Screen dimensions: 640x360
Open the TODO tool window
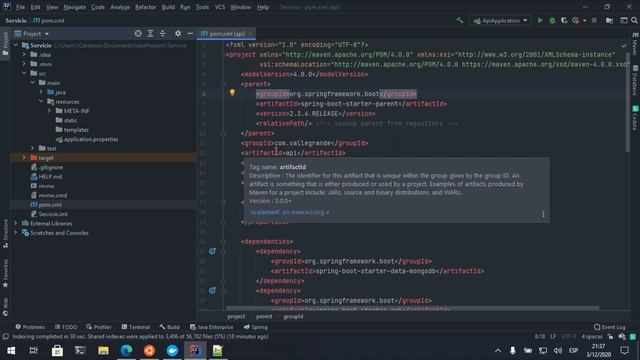66,327
